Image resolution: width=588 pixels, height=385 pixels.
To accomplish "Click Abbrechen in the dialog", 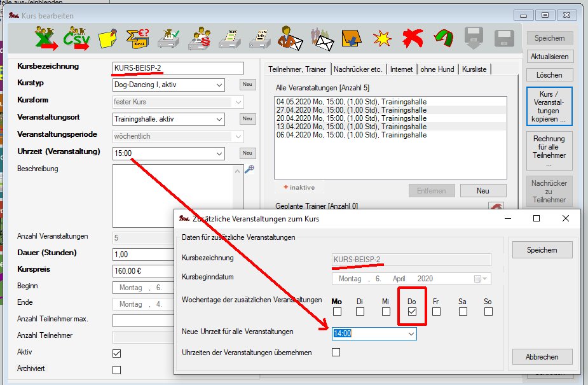I will (542, 357).
